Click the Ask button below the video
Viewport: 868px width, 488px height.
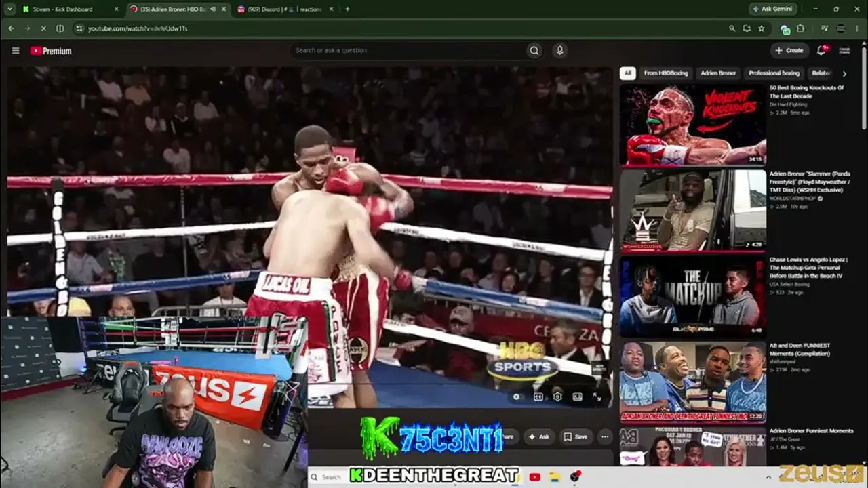point(538,437)
